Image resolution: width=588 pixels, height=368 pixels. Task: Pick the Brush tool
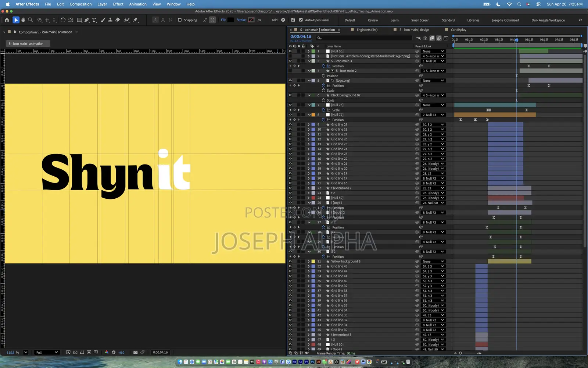[103, 20]
